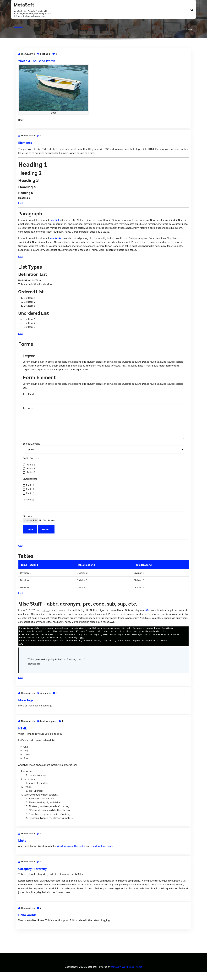Click the 'emphasis' link in the second paragraph
This screenshot has height=980, width=207.
tap(55, 238)
